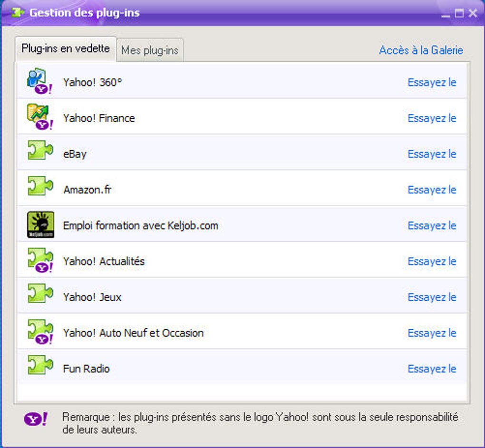The height and width of the screenshot is (448, 485).
Task: Click Essayez le for Fun Radio
Action: point(432,369)
